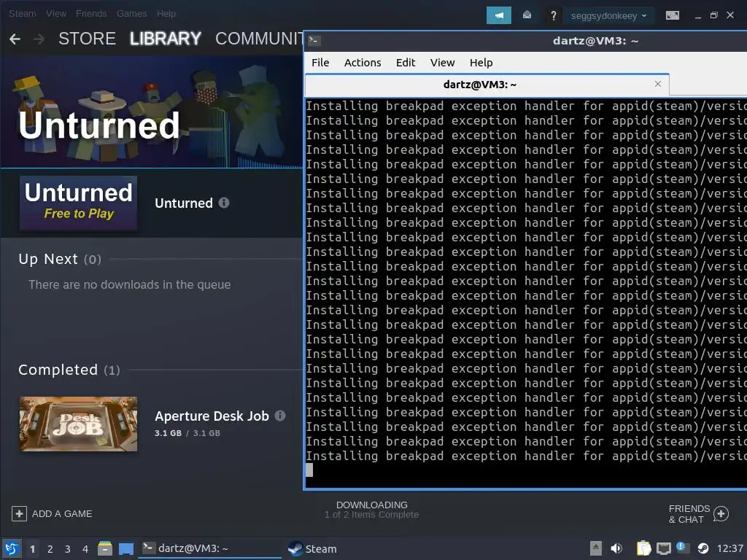This screenshot has width=747, height=560.
Task: Switch Steam to Big Picture mode icon
Action: (x=672, y=16)
